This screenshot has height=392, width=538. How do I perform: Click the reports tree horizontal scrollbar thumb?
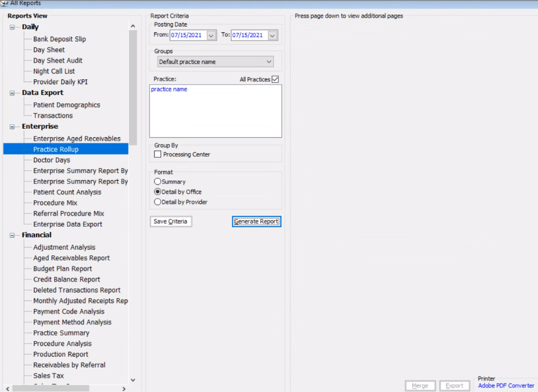(51, 389)
